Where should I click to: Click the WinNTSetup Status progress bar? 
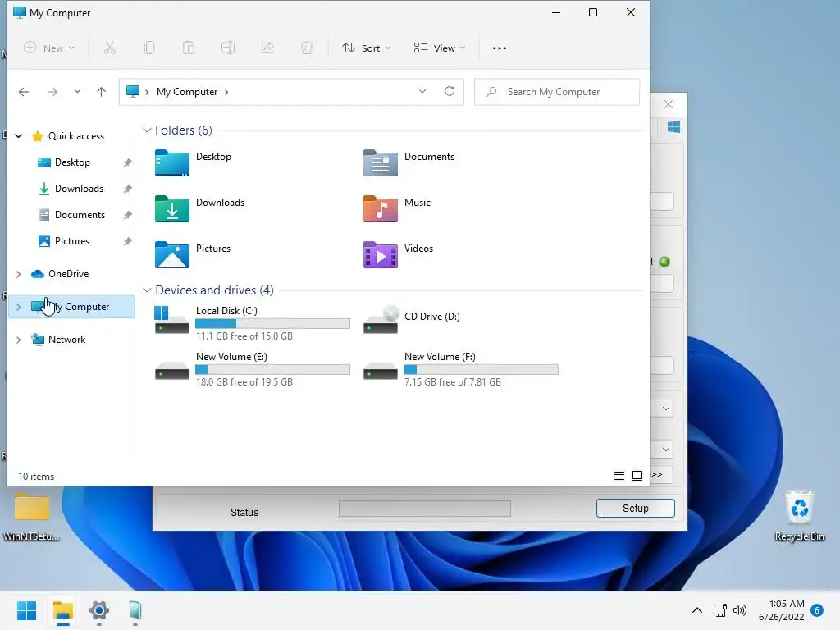point(425,509)
